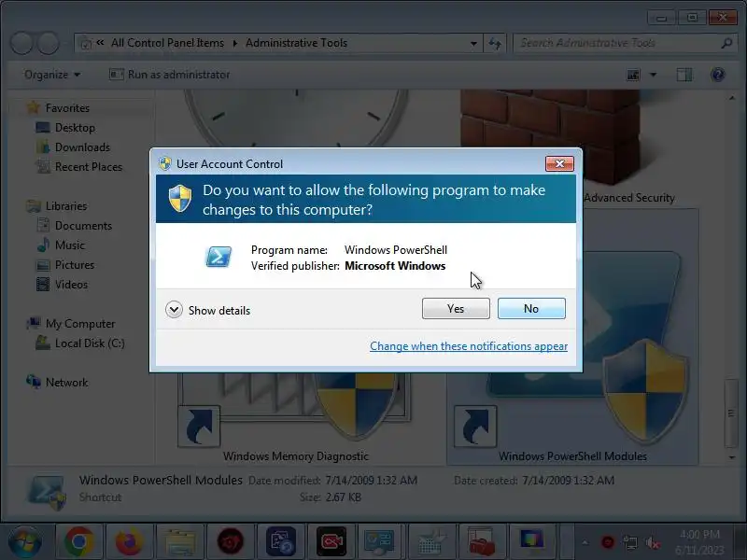Select Windows Memory Diagnostic item

[296, 456]
